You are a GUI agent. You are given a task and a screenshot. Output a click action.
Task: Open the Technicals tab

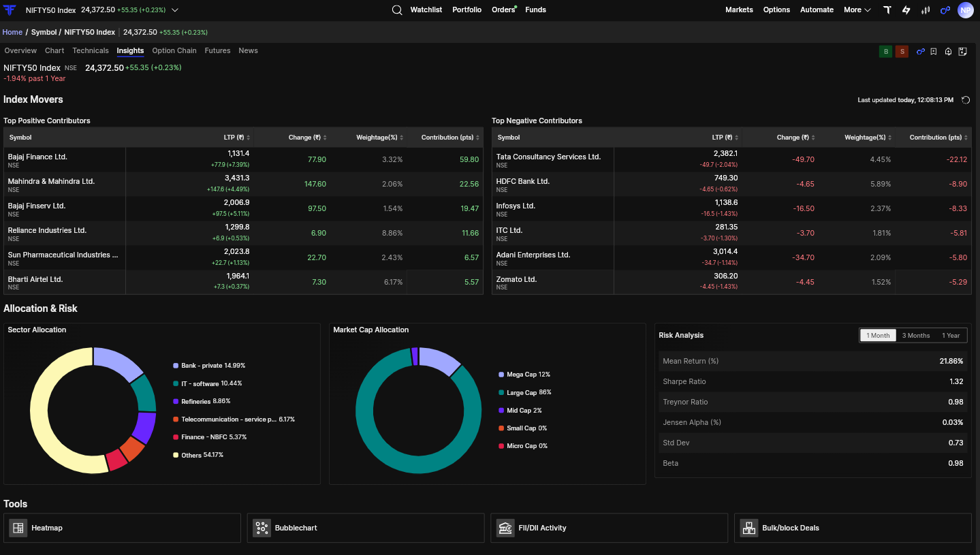pyautogui.click(x=91, y=51)
